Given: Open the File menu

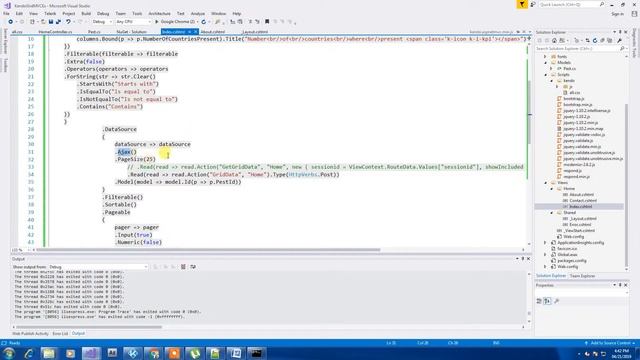Looking at the screenshot, I should click(6, 13).
